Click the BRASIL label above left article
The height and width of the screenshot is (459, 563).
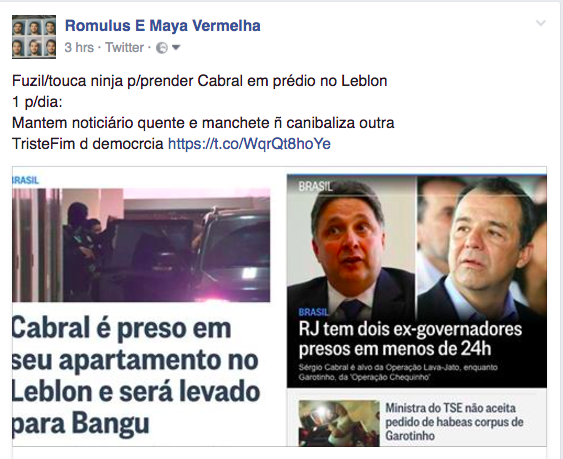tap(25, 180)
